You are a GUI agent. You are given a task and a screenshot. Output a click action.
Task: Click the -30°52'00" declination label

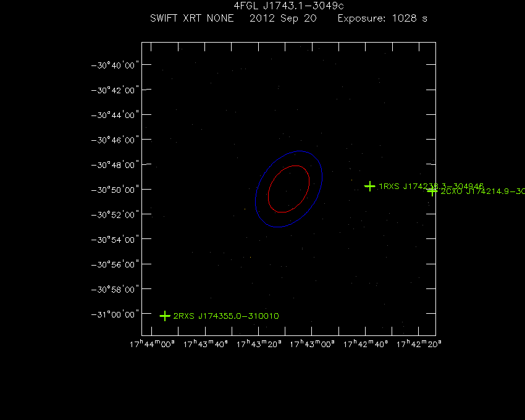115,214
